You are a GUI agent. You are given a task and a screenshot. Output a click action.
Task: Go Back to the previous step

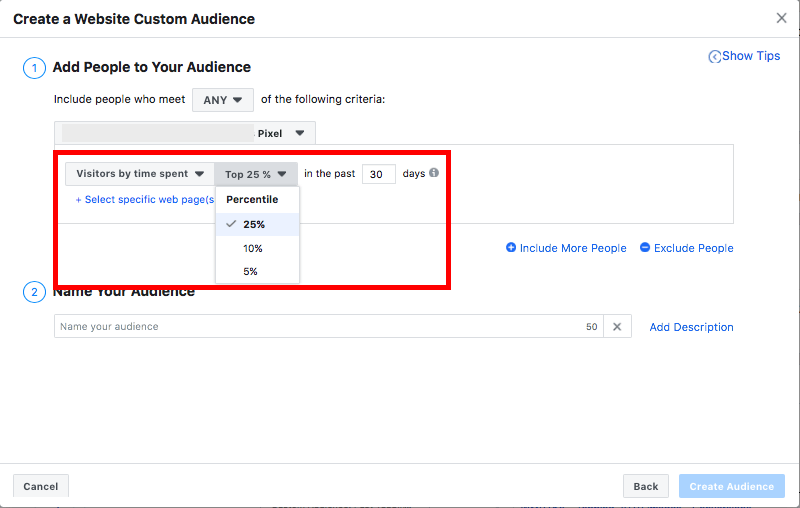point(645,486)
